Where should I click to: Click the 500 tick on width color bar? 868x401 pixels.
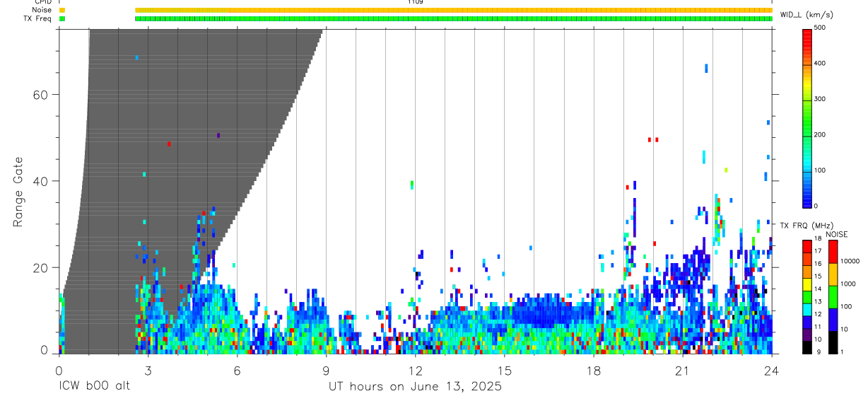coord(820,28)
